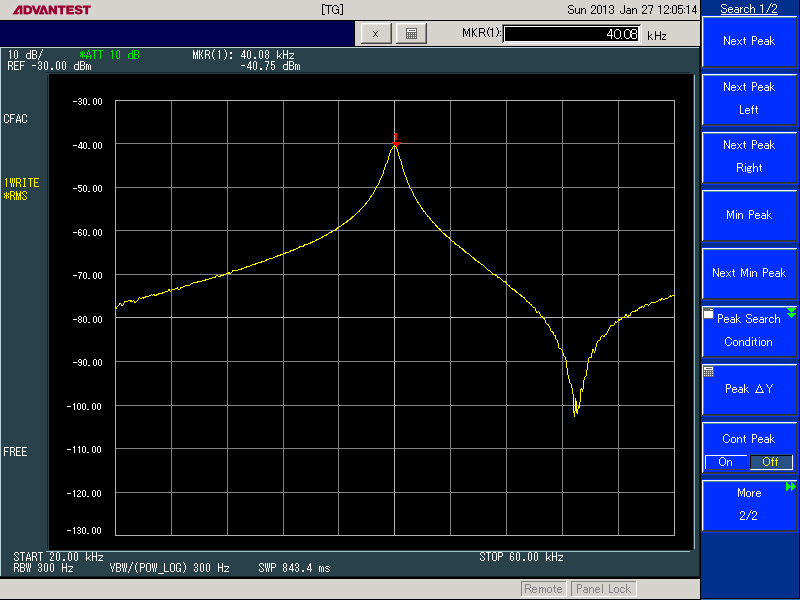Screen dimensions: 800x600
Task: Go to next page with More 2/2 arrows
Action: point(791,487)
